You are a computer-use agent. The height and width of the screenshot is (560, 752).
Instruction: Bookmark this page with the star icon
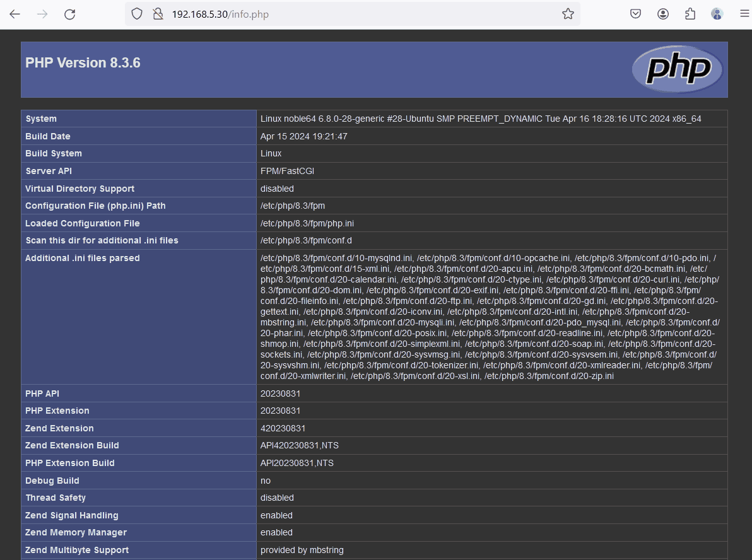568,14
